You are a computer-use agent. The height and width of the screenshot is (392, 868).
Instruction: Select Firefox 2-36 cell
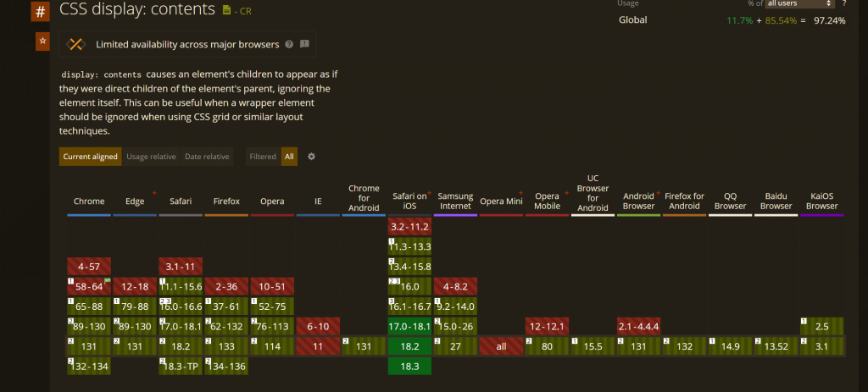point(226,286)
